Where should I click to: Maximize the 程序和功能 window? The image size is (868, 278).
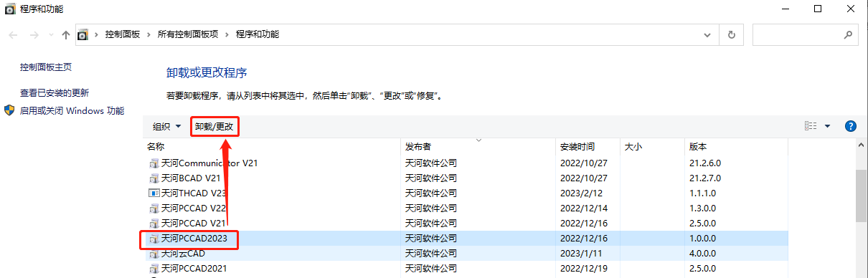point(818,9)
